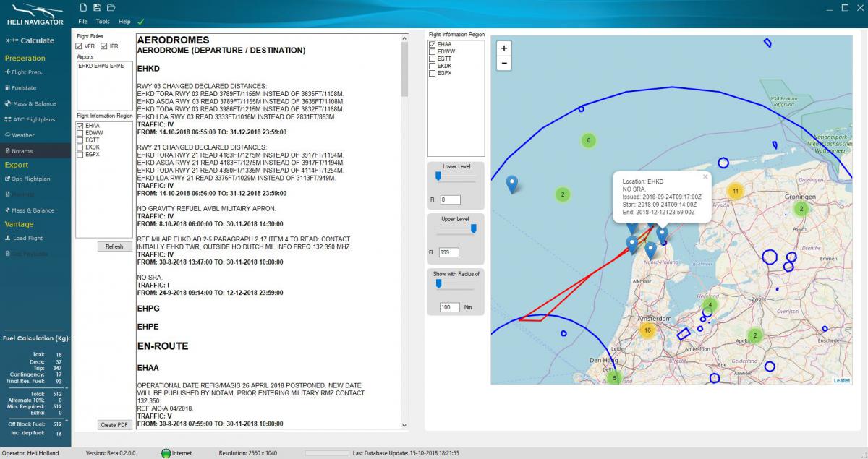Image resolution: width=868 pixels, height=459 pixels.
Task: Click the Upper Level Fl. field showing 999
Action: 450,252
